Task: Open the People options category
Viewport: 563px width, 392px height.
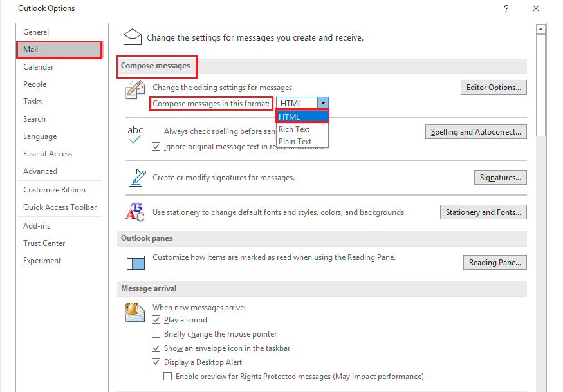Action: 60,84
